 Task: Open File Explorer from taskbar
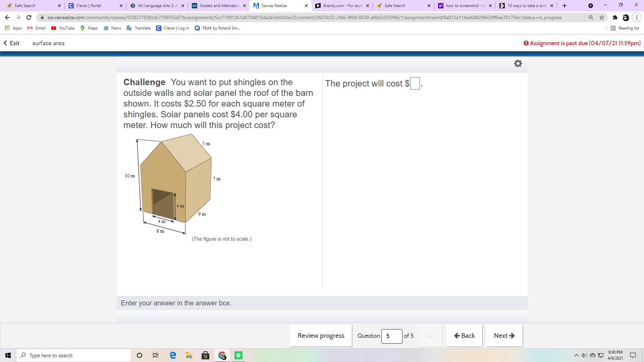click(189, 355)
